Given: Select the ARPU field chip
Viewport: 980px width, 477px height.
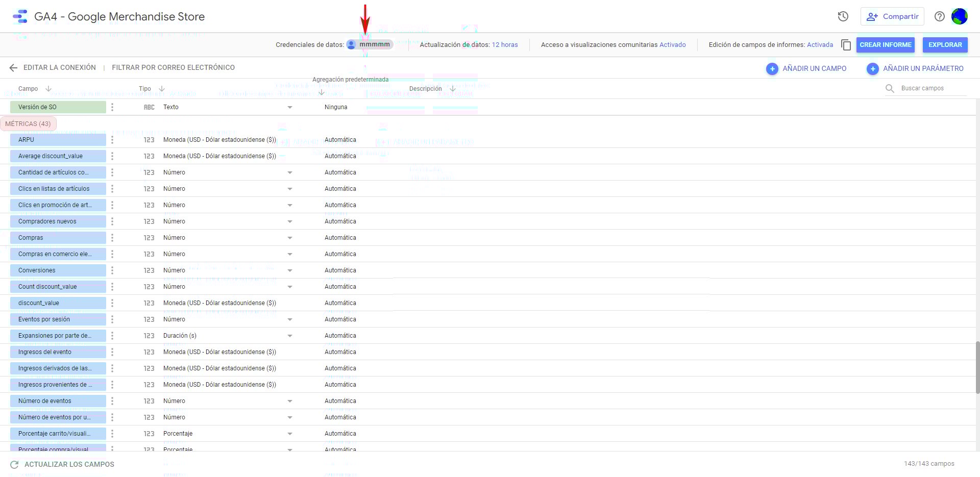Looking at the screenshot, I should pyautogui.click(x=58, y=140).
